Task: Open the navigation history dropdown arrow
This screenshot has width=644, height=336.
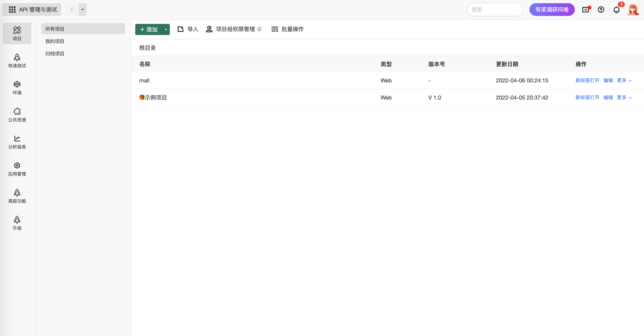Action: [x=83, y=10]
